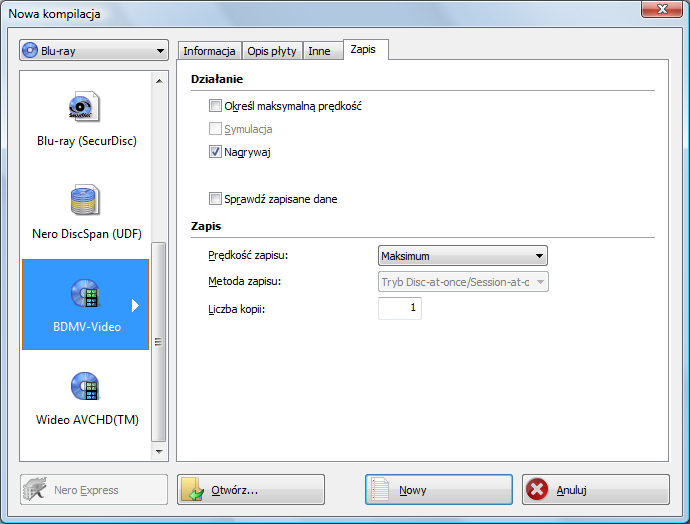Choose the Nero DiscSpan (UDF) icon
Image resolution: width=690 pixels, height=524 pixels.
84,200
